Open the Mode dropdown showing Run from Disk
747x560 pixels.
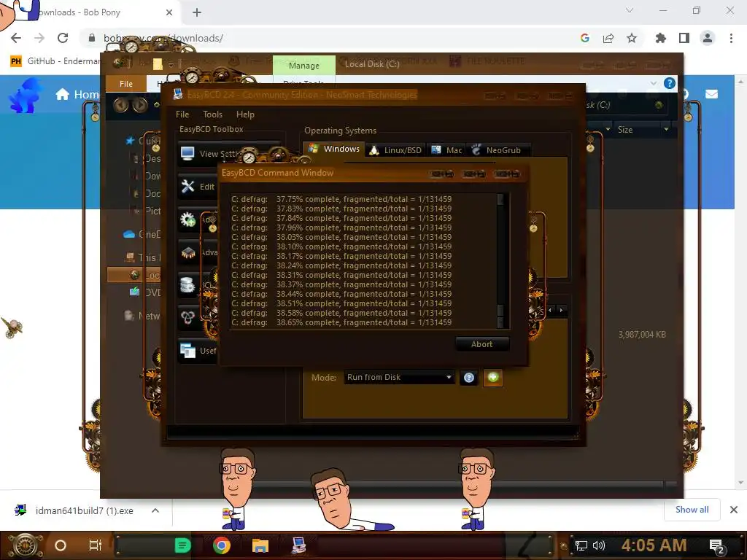399,377
